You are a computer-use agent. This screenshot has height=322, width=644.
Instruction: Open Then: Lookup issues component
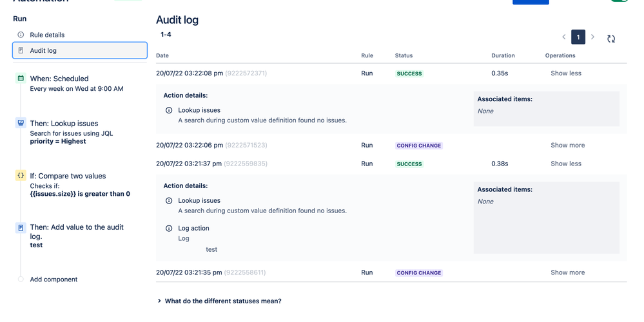click(x=72, y=132)
